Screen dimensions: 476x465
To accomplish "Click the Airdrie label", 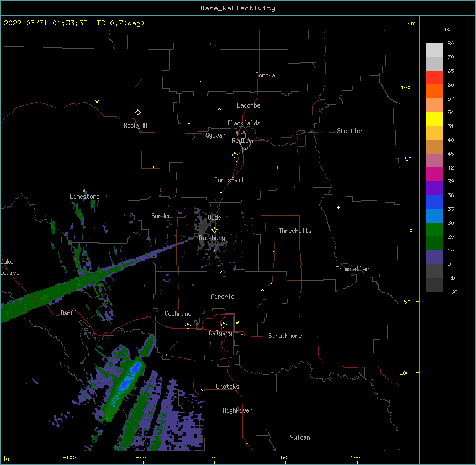I will (223, 297).
